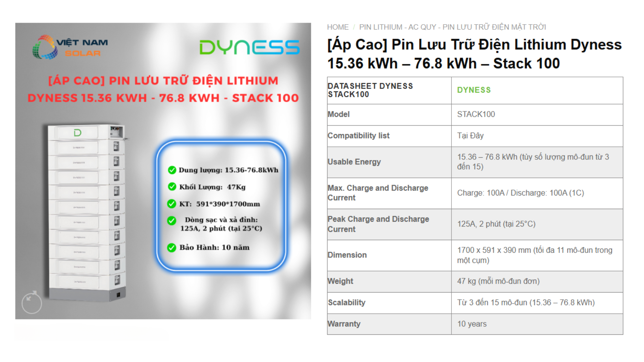The height and width of the screenshot is (362, 644).
Task: Click the main Dyness Stack 100 product image
Action: [163, 171]
